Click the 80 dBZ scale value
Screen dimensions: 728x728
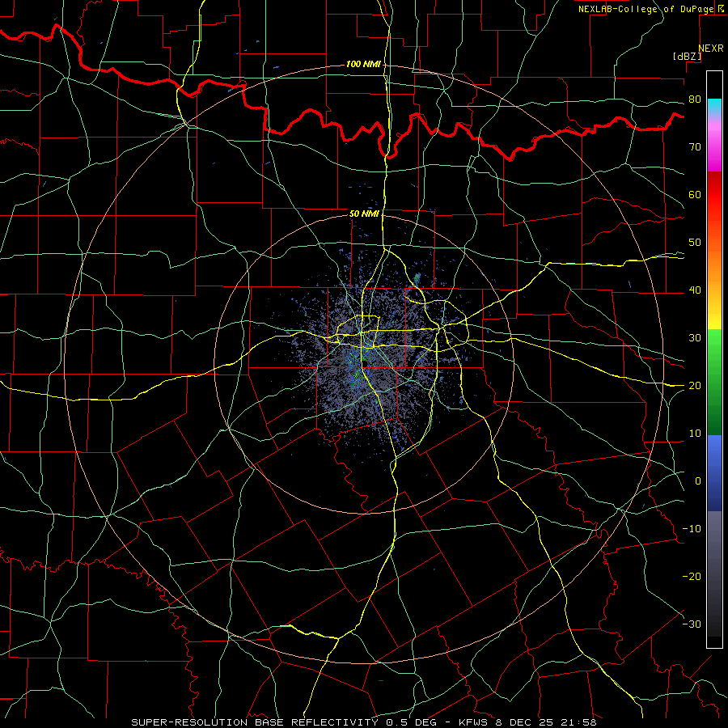point(695,99)
